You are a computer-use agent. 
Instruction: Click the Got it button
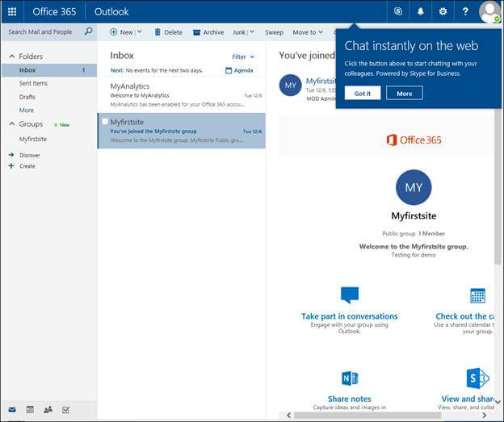pos(363,93)
